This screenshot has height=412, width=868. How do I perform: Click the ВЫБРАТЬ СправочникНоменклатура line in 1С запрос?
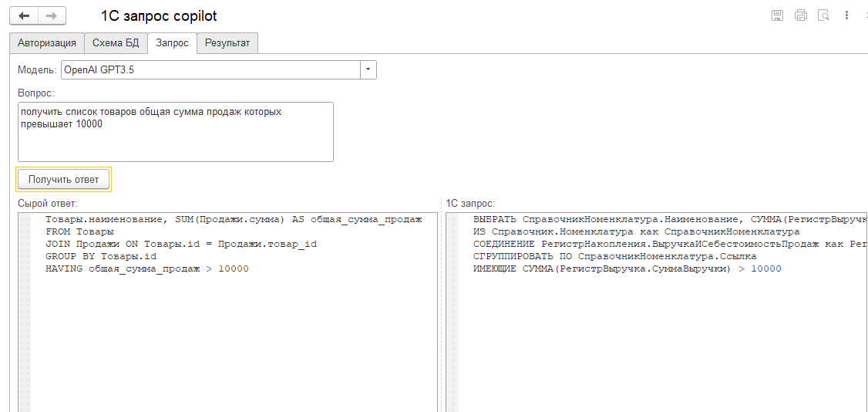point(671,220)
